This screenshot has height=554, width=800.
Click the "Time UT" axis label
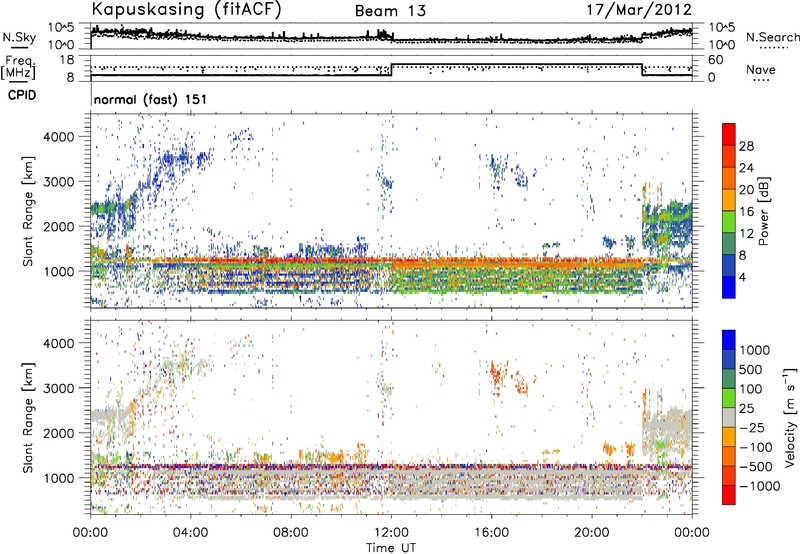tap(391, 548)
